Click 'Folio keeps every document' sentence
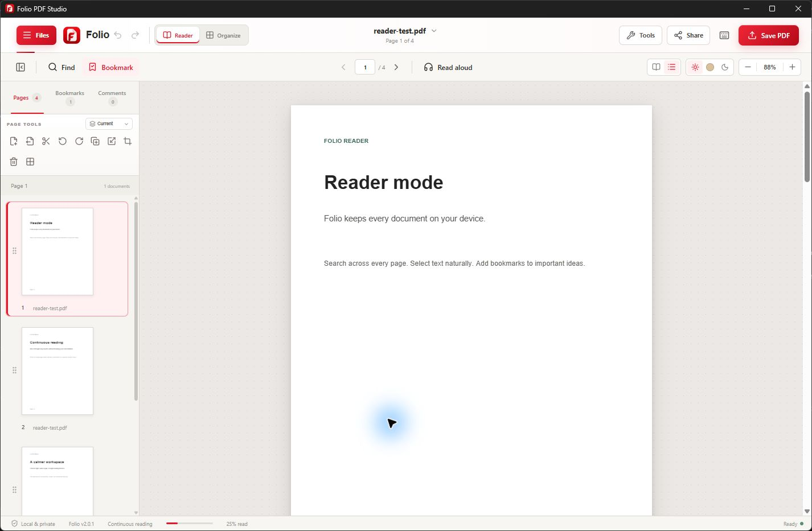Screen dimensions: 812x531 pyautogui.click(x=404, y=219)
